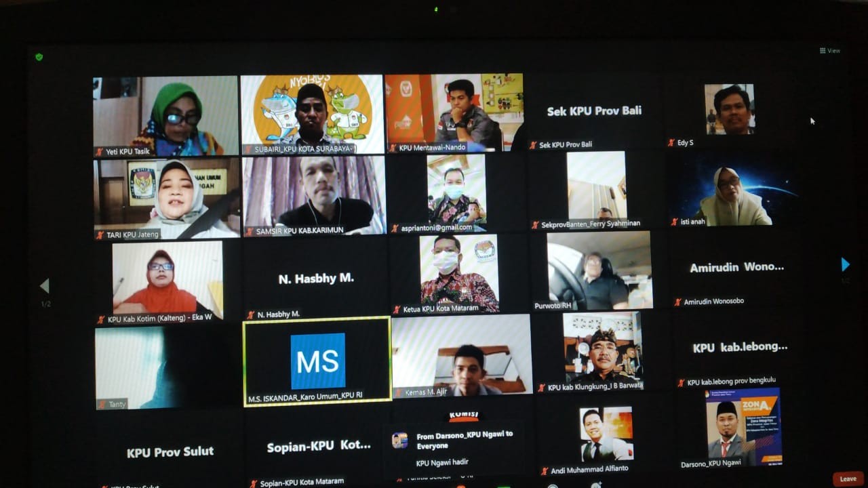Select TARI KPU Jateng video tile
The image size is (868, 488).
pyautogui.click(x=167, y=197)
